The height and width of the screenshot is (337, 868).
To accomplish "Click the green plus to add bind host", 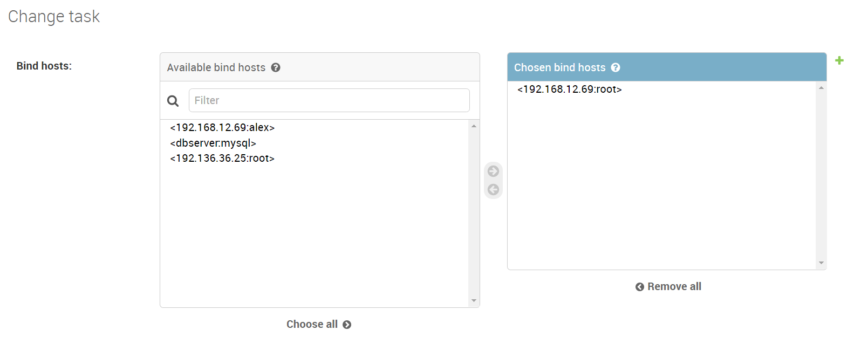I will (x=839, y=60).
